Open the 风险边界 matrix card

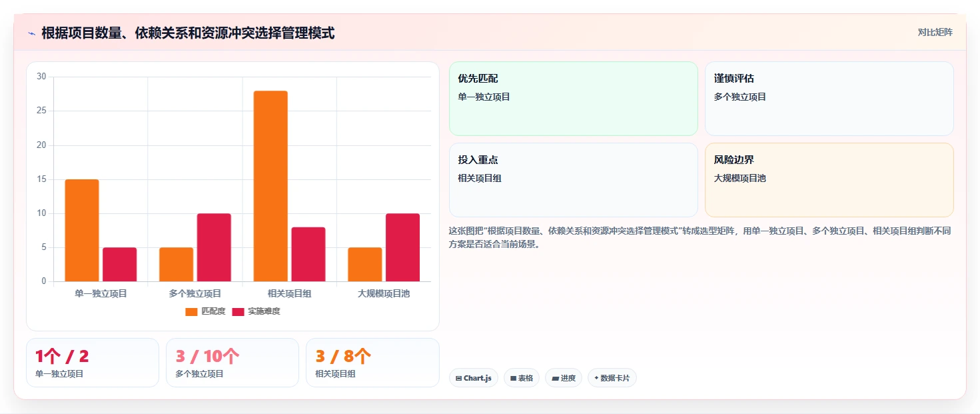click(829, 180)
